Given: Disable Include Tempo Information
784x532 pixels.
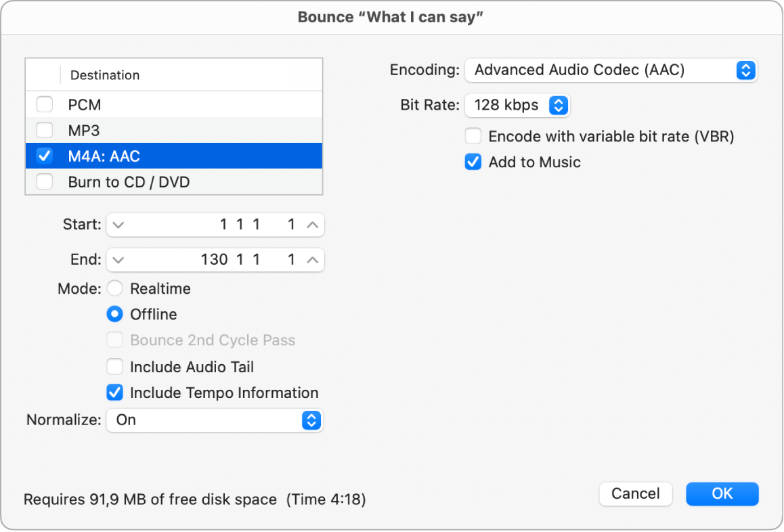Looking at the screenshot, I should pos(115,393).
